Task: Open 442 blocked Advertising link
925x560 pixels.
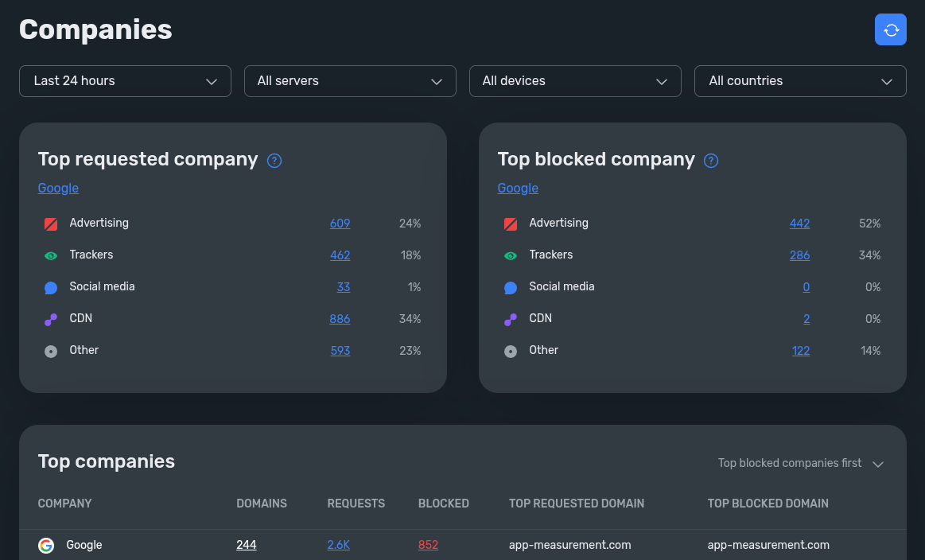Action: 799,223
